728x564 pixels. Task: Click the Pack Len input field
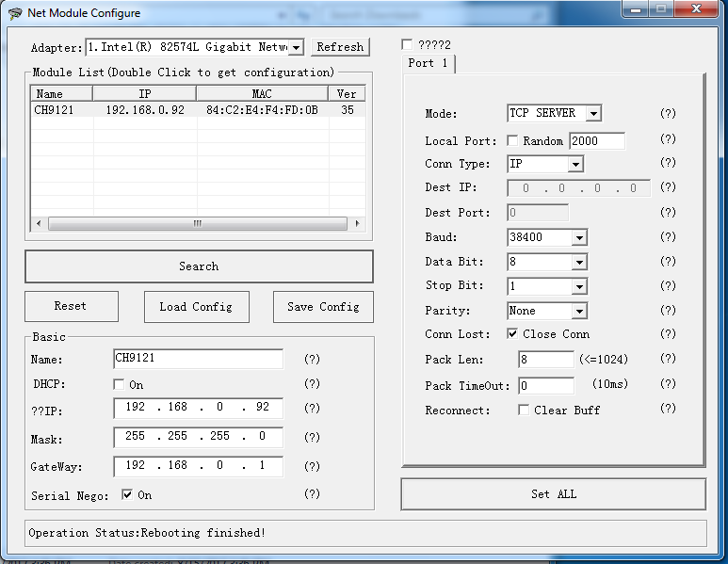tap(546, 360)
